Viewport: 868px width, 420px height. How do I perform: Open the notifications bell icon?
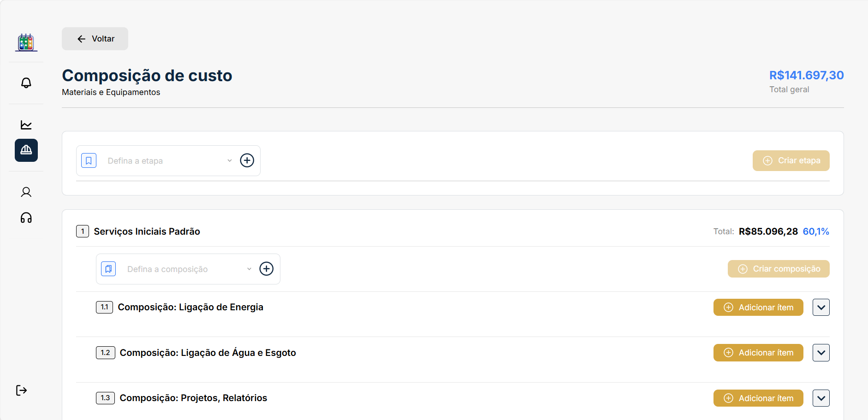click(x=26, y=83)
